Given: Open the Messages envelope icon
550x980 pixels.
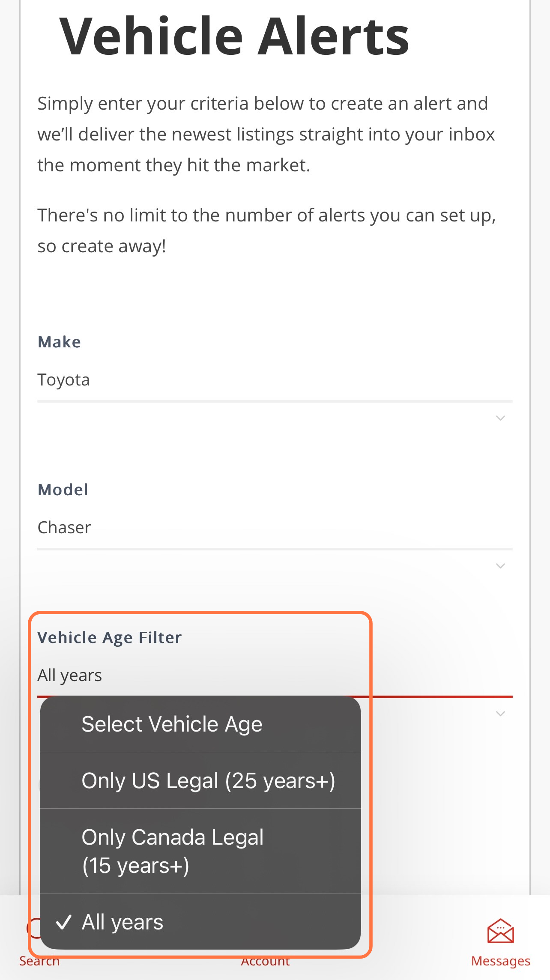Looking at the screenshot, I should click(x=500, y=931).
